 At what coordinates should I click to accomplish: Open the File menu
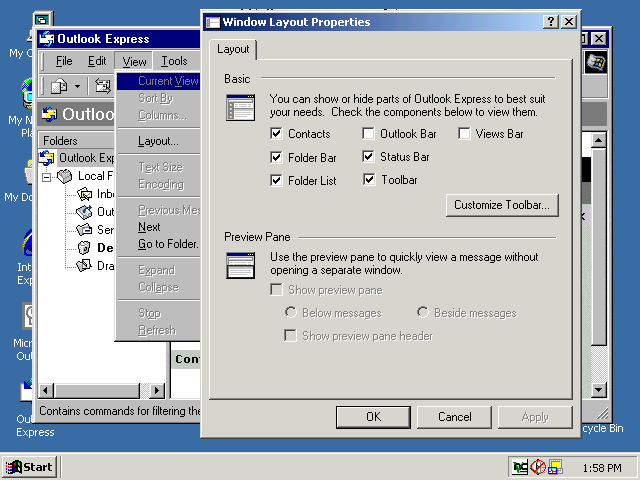click(x=64, y=61)
